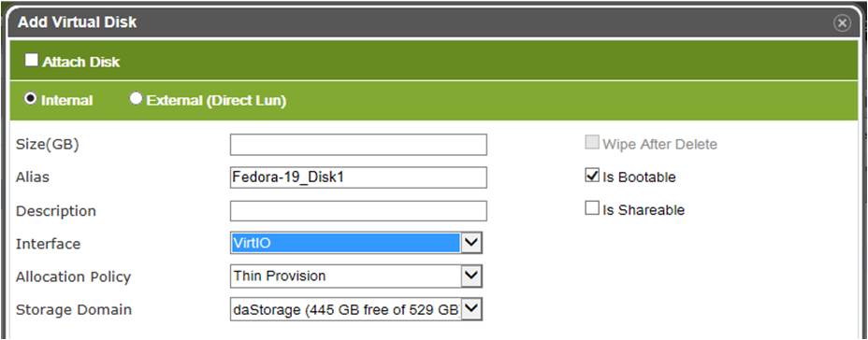
Task: Open the Storage Domain daStorage dropdown
Action: click(x=356, y=309)
